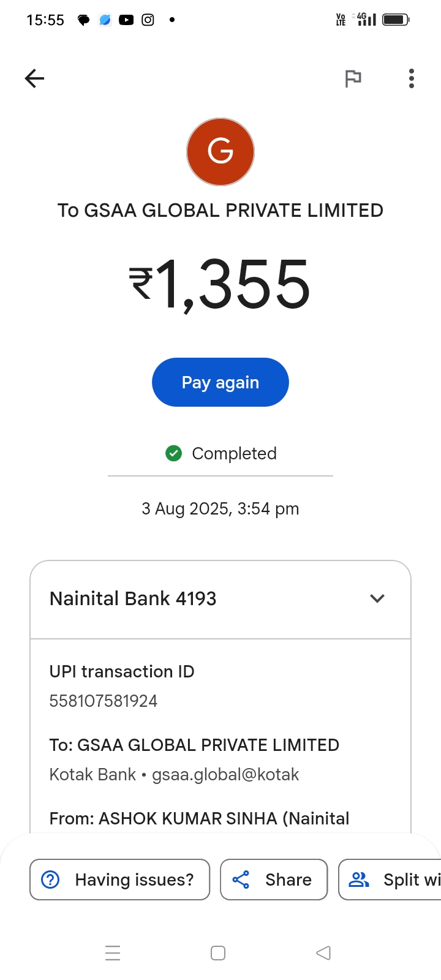
Task: Tap the Android recent apps menu icon
Action: click(113, 953)
